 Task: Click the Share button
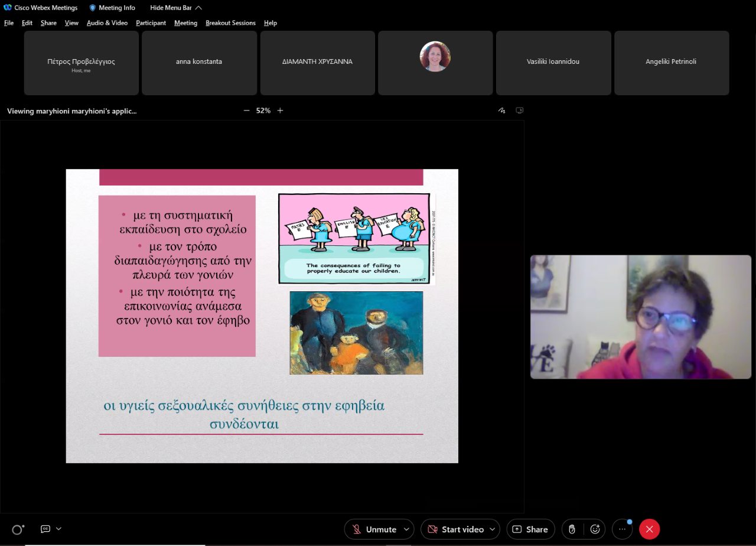click(x=530, y=529)
